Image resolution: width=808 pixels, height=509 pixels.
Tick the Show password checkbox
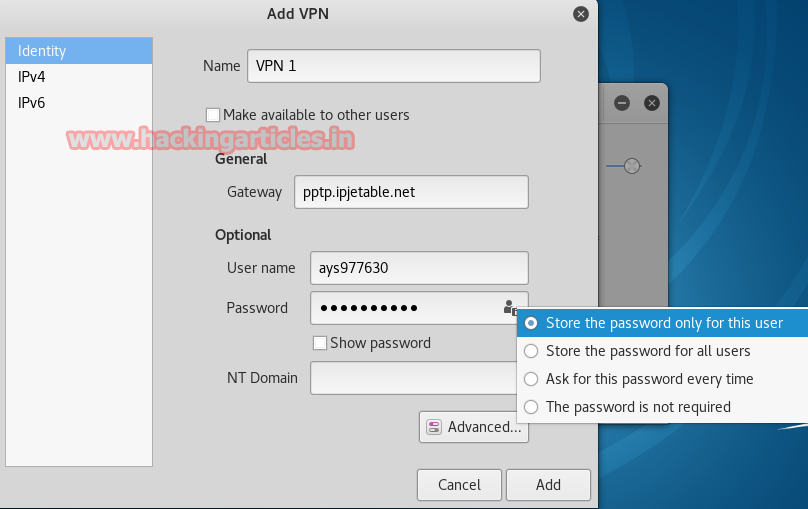click(x=320, y=343)
